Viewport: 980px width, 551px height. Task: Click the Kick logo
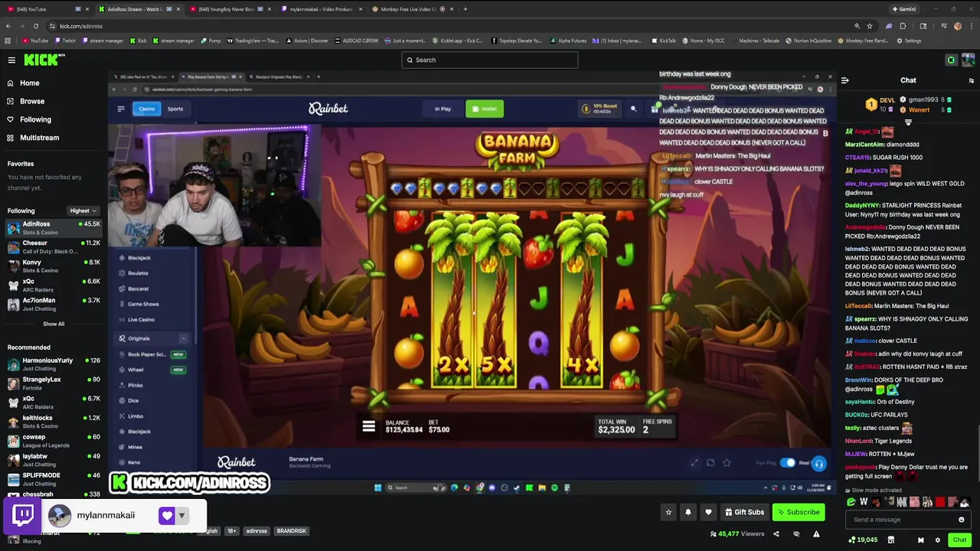click(44, 60)
